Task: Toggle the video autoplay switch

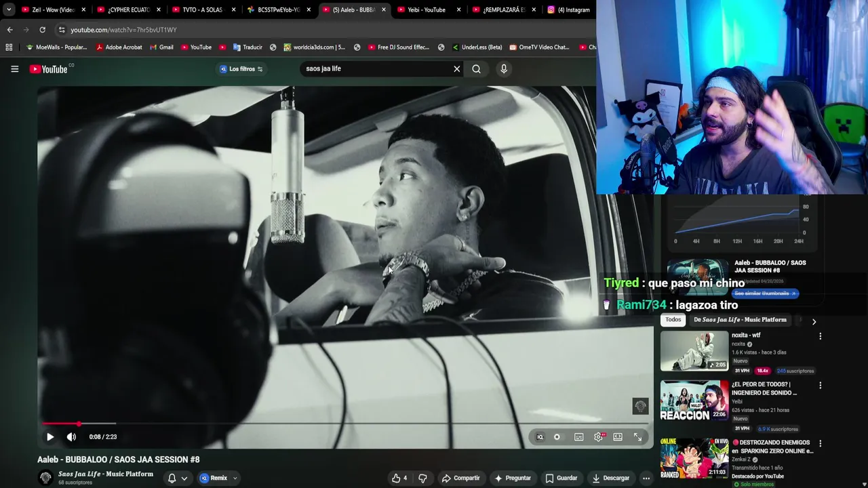Action: (557, 437)
